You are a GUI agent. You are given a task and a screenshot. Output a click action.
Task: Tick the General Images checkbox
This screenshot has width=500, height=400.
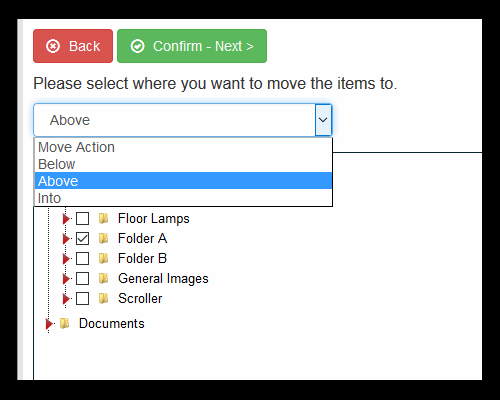(x=82, y=279)
